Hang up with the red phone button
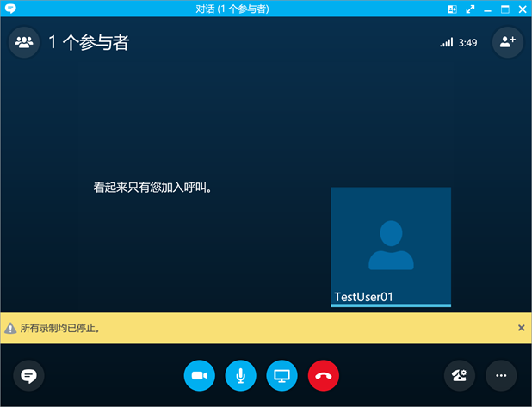This screenshot has width=532, height=407. coord(324,375)
